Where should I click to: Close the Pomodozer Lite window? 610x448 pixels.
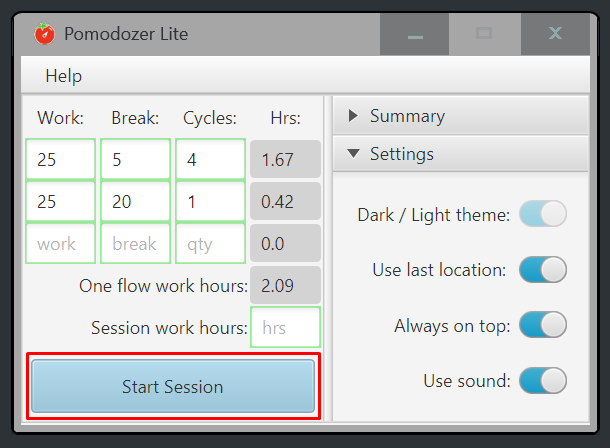[x=555, y=35]
